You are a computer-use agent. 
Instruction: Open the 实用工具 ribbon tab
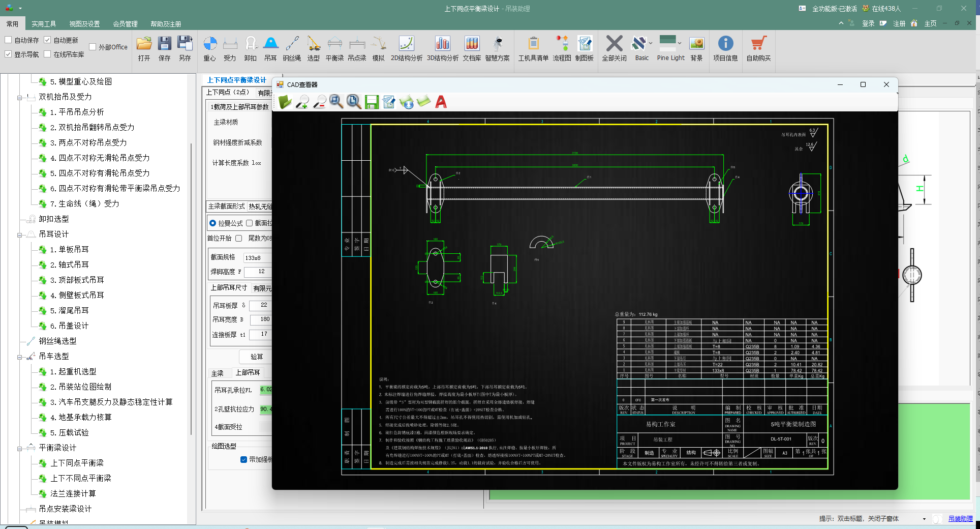[x=44, y=24]
